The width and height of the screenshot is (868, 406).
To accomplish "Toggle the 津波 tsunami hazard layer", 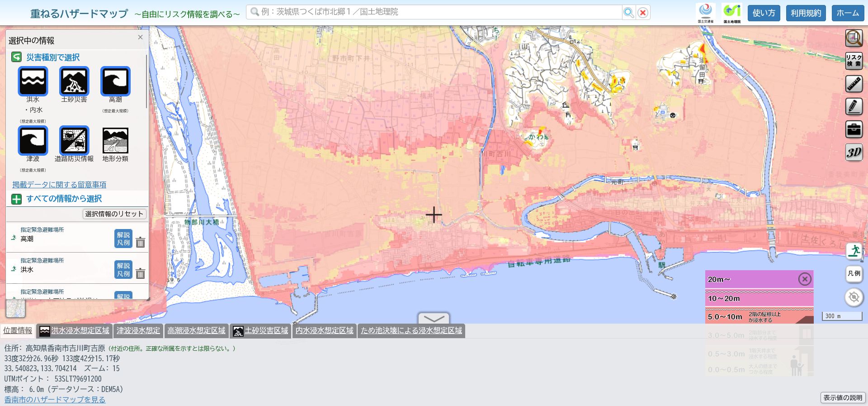I will 33,140.
